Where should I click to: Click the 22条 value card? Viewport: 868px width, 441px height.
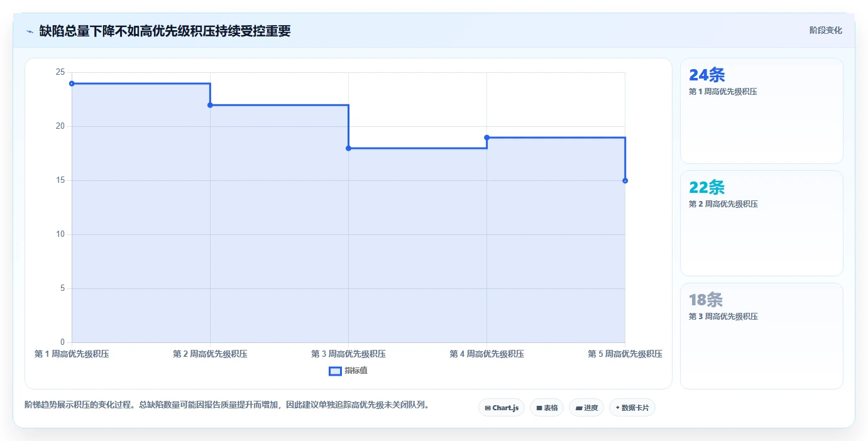[x=761, y=223]
